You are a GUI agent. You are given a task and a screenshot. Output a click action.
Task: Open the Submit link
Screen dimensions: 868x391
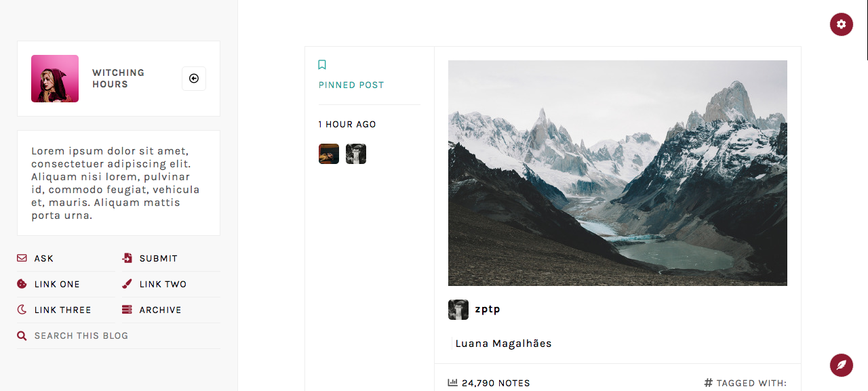coord(159,258)
